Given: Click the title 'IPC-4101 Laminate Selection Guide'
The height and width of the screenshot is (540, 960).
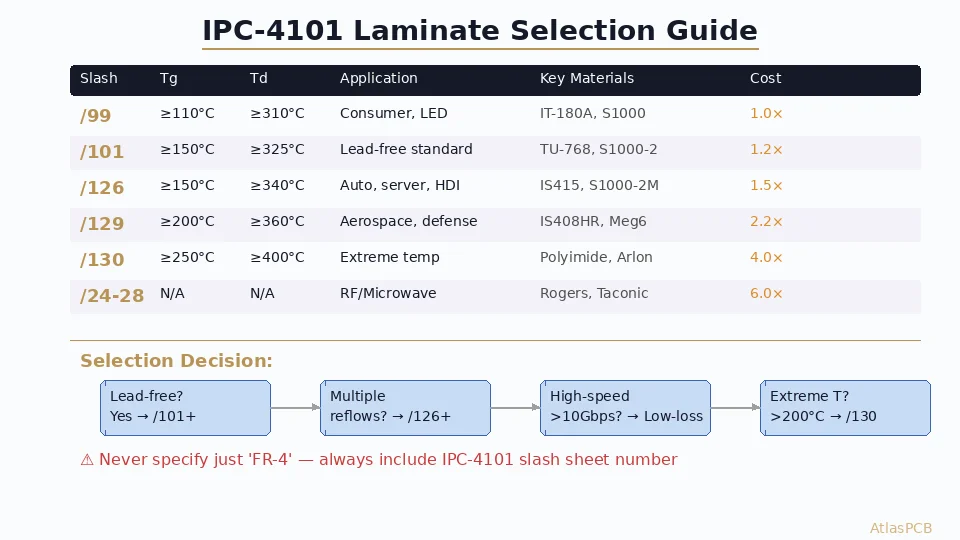Looking at the screenshot, I should coord(480,31).
